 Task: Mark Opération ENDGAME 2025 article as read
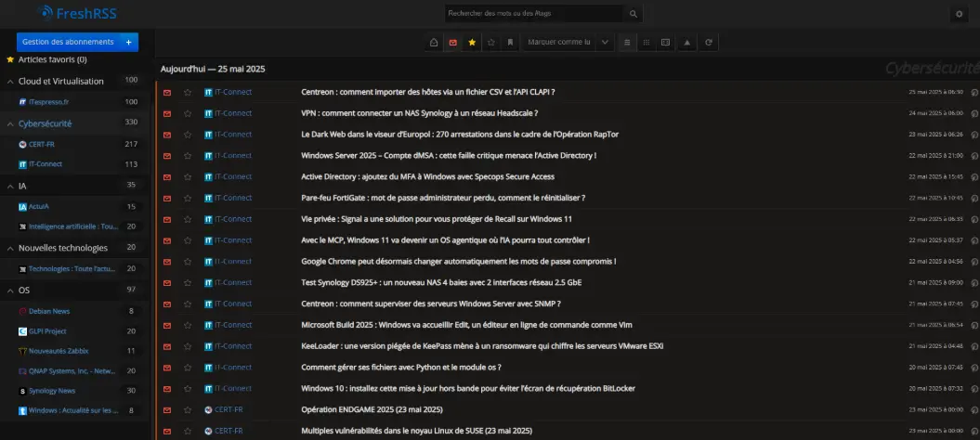167,410
